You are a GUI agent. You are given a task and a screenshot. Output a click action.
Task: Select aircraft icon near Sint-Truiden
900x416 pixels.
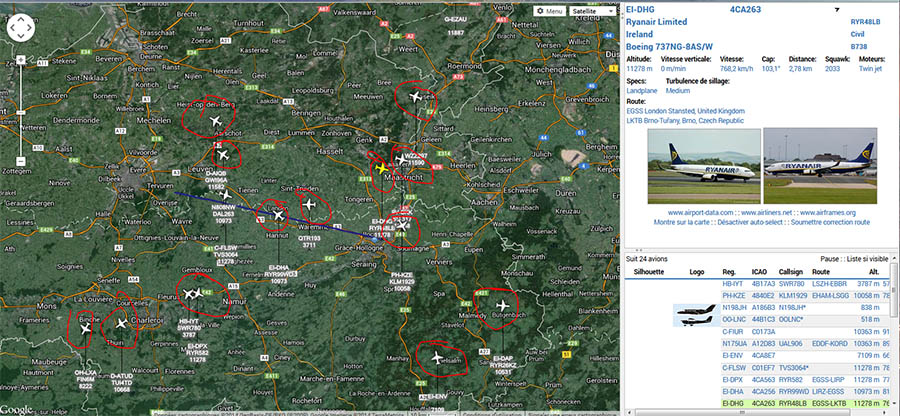click(308, 204)
